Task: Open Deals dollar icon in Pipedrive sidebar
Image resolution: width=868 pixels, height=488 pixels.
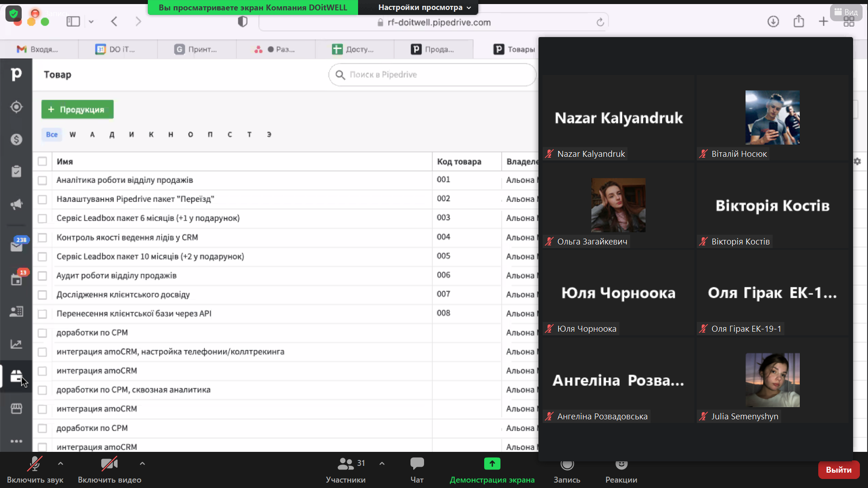Action: pyautogui.click(x=16, y=139)
